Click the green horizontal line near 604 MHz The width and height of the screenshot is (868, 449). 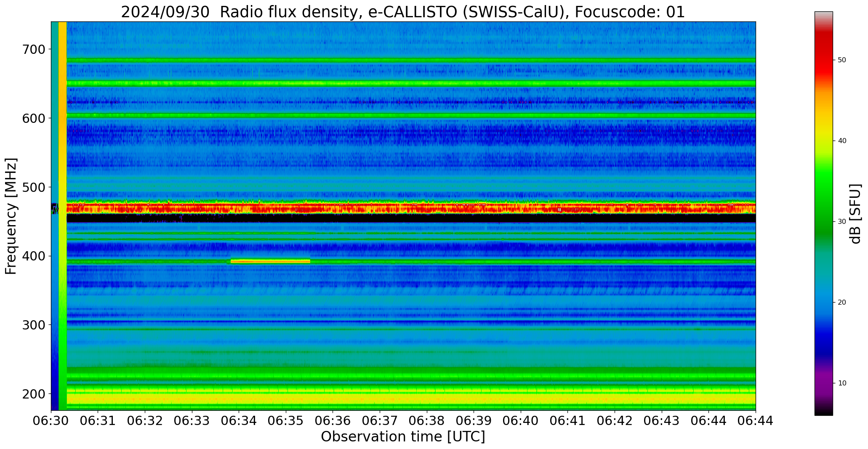pos(411,115)
